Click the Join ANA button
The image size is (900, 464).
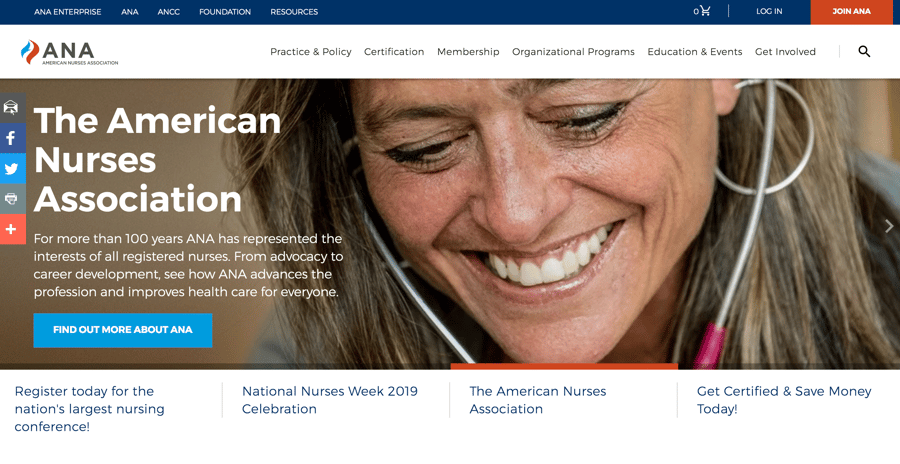coord(851,11)
